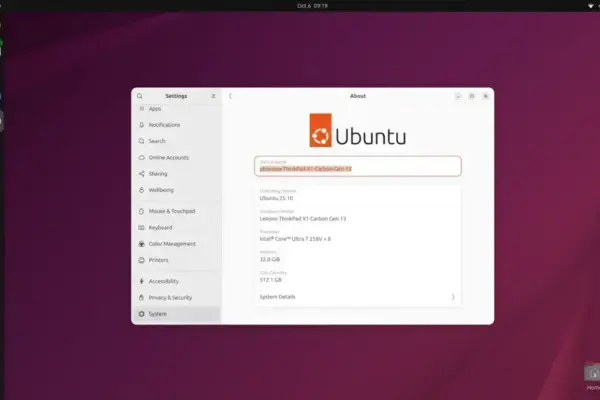Select the Apps sidebar item
Screen dimensions: 600x400
tap(176, 109)
